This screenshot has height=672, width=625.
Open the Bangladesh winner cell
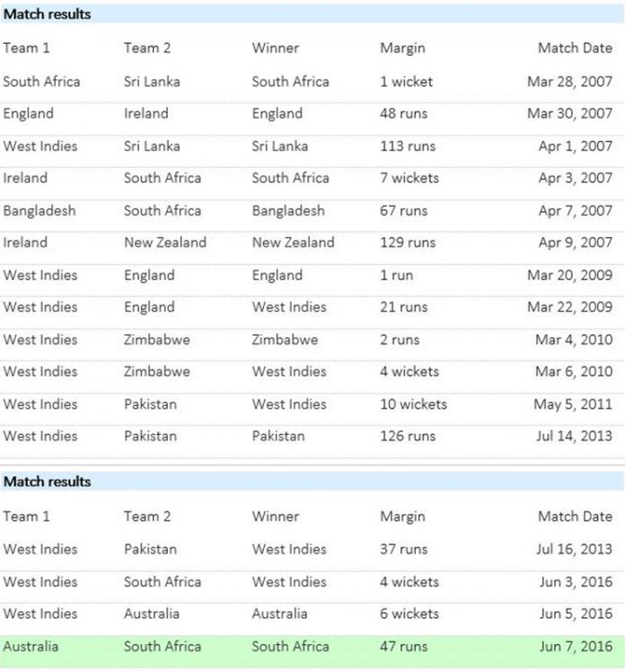288,211
